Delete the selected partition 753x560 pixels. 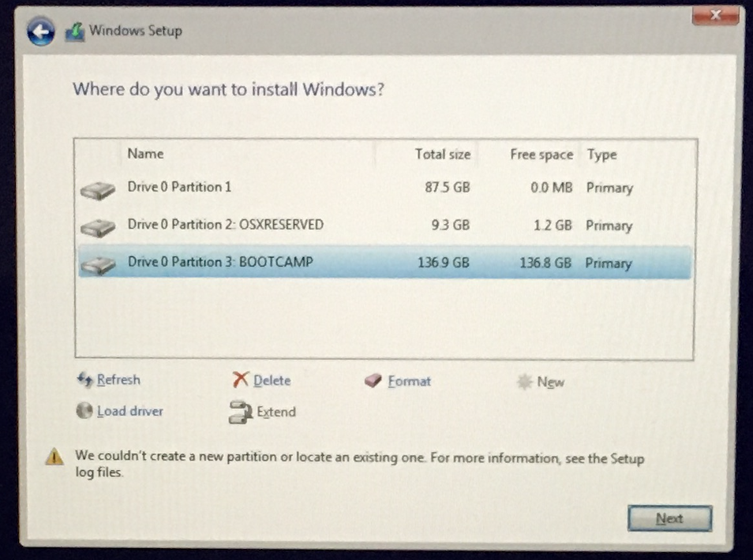(x=272, y=380)
